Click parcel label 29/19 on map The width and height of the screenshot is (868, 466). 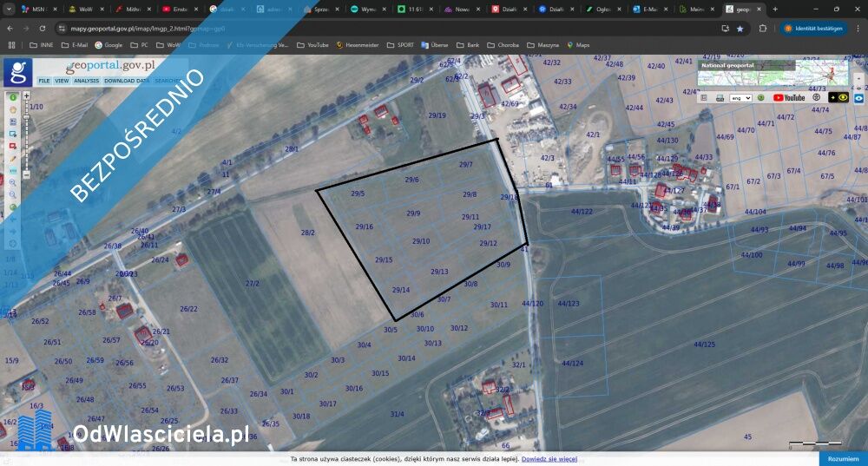pyautogui.click(x=437, y=115)
